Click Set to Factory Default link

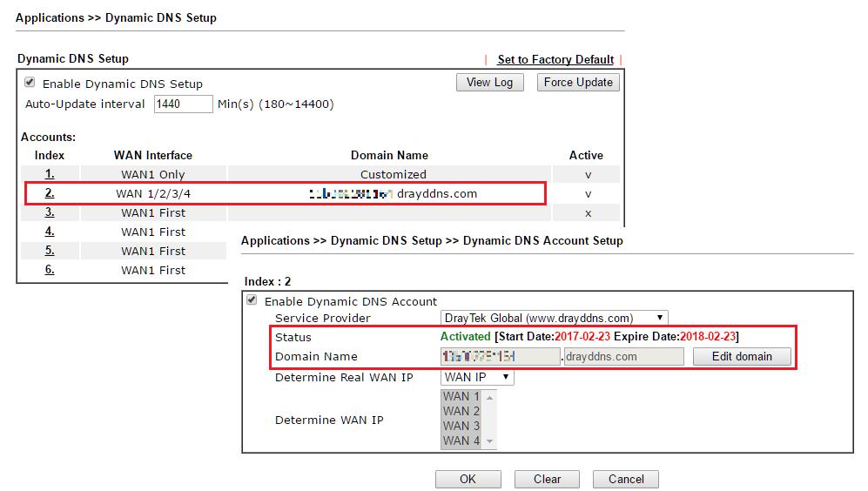pos(555,59)
